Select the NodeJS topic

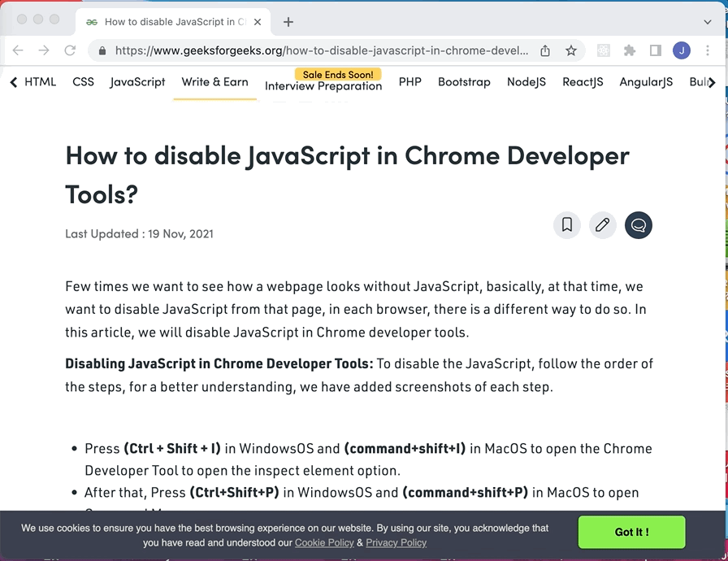point(526,82)
